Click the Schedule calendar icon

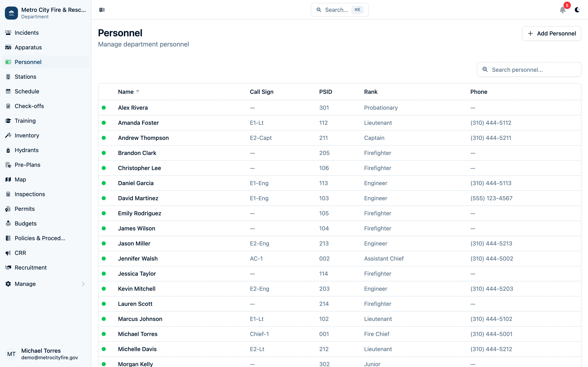[x=8, y=91]
